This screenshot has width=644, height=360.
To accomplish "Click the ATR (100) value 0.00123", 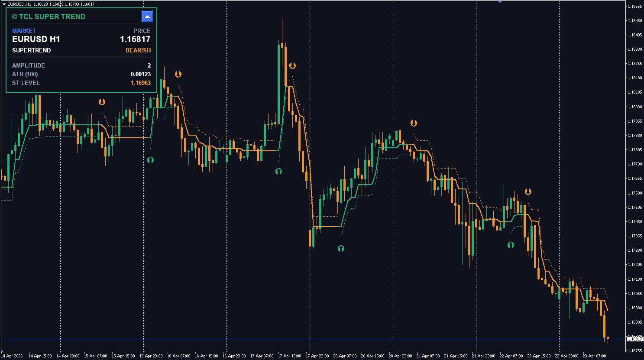I will point(141,74).
